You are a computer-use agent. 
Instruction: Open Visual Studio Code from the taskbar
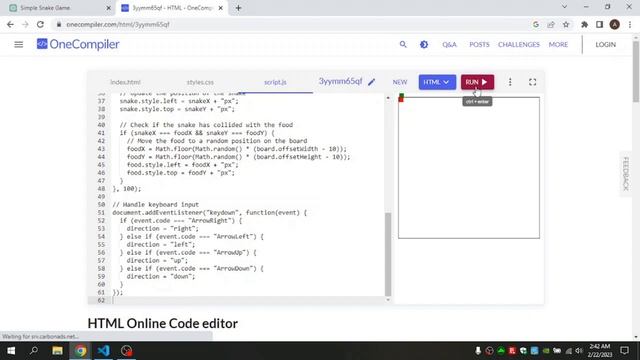[104, 351]
